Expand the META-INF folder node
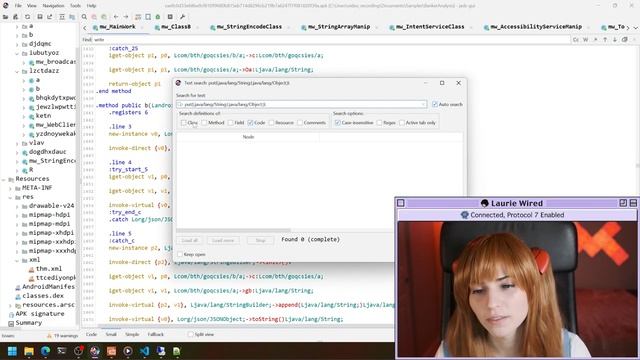This screenshot has height=360, width=640. pyautogui.click(x=10, y=188)
